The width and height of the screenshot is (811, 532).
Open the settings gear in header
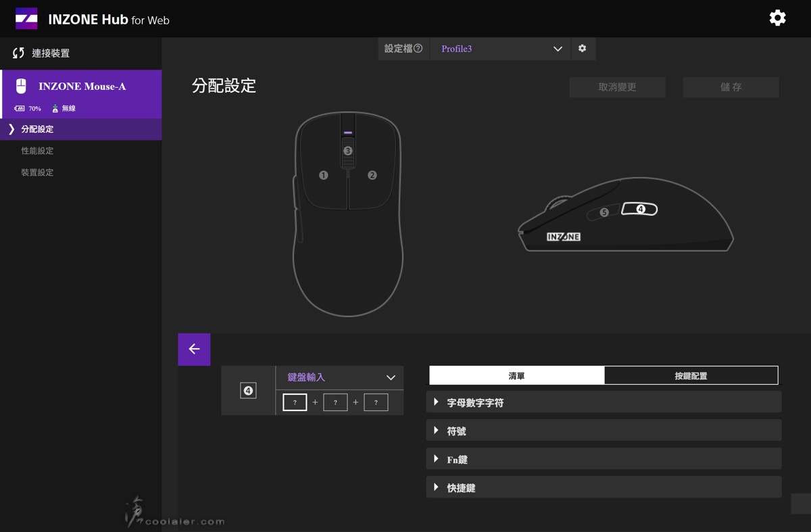click(777, 18)
